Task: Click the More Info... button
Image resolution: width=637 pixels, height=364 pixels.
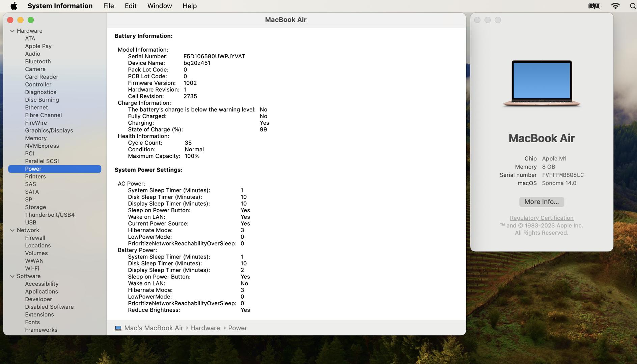Action: pos(542,202)
